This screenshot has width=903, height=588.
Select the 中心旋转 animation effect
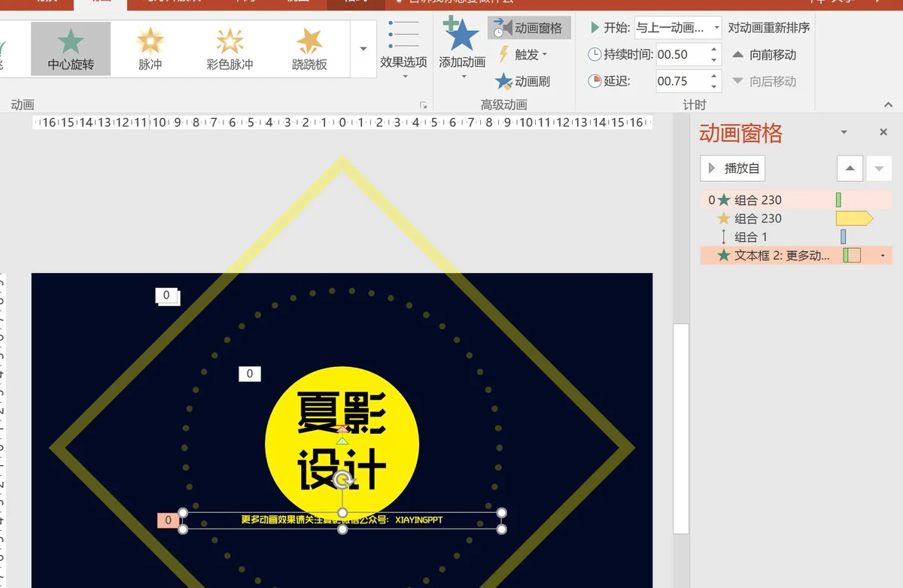[71, 49]
